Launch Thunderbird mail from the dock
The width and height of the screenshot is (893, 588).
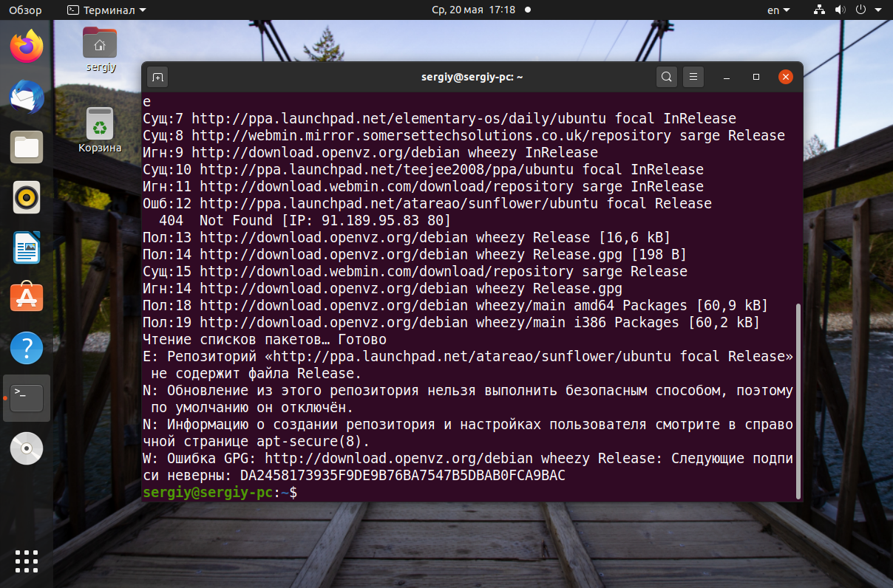click(x=27, y=97)
